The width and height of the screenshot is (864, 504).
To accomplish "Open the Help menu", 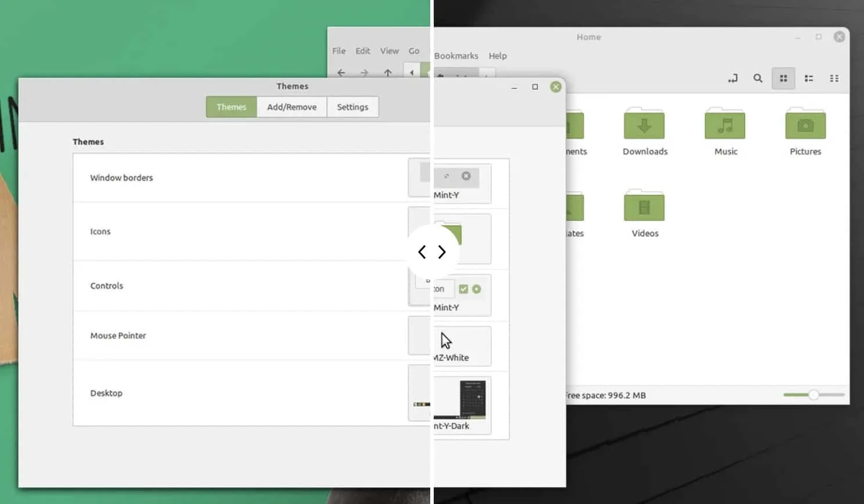I will pyautogui.click(x=498, y=56).
